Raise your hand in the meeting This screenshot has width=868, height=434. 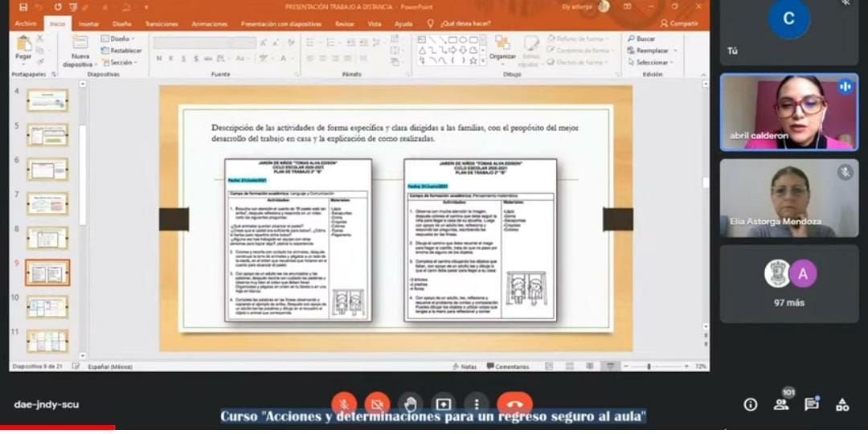click(410, 404)
